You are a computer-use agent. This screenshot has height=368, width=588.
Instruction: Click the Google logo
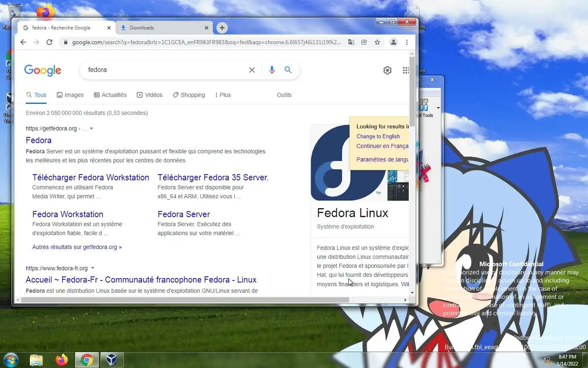click(x=43, y=70)
